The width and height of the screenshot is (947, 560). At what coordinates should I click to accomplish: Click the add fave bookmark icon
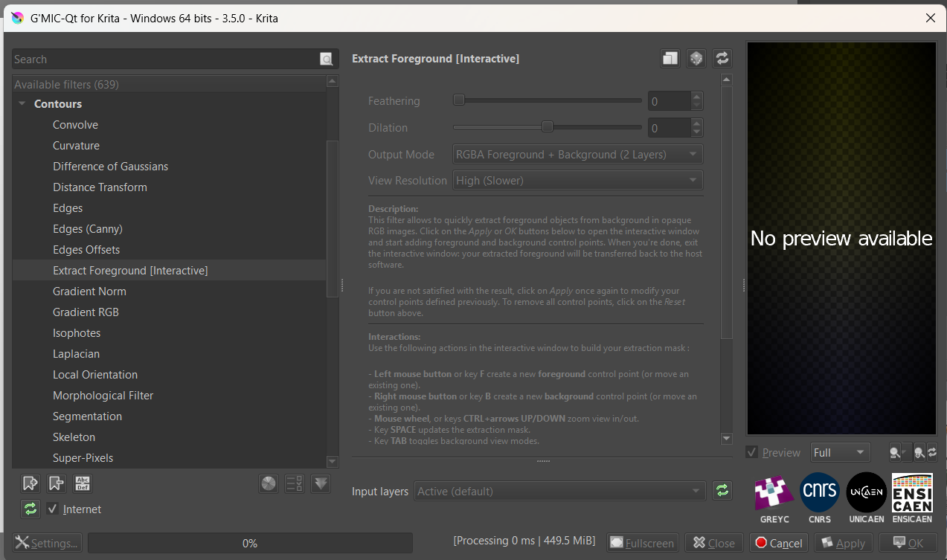click(x=30, y=483)
